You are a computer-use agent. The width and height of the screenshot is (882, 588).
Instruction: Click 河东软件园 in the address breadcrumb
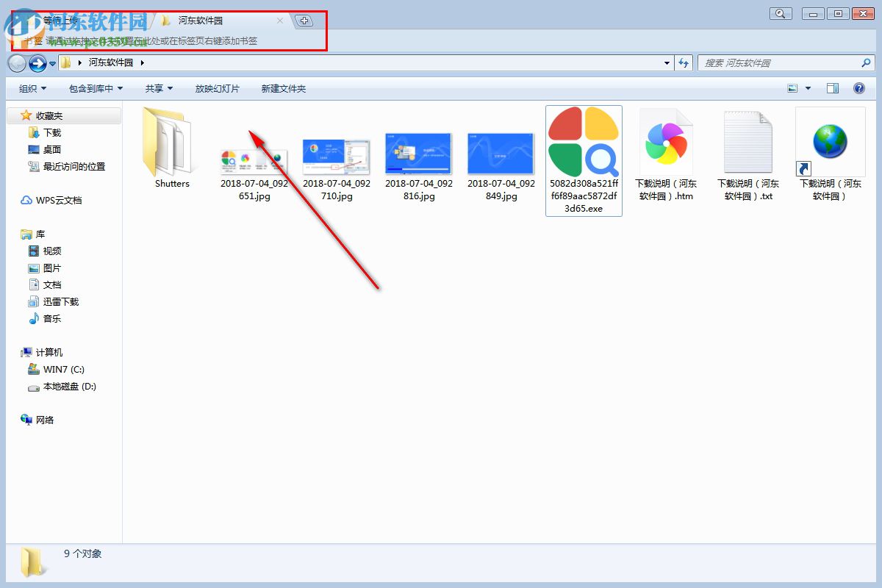click(x=111, y=63)
